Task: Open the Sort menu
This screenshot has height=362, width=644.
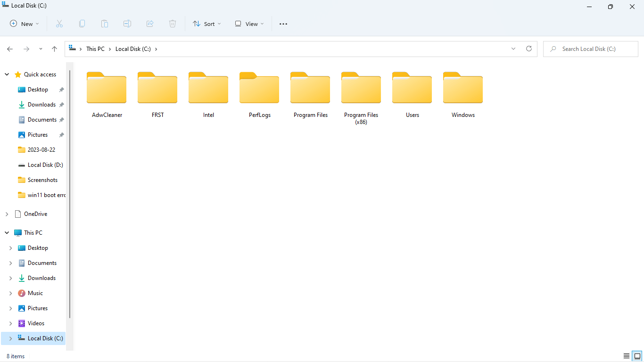Action: click(x=206, y=24)
